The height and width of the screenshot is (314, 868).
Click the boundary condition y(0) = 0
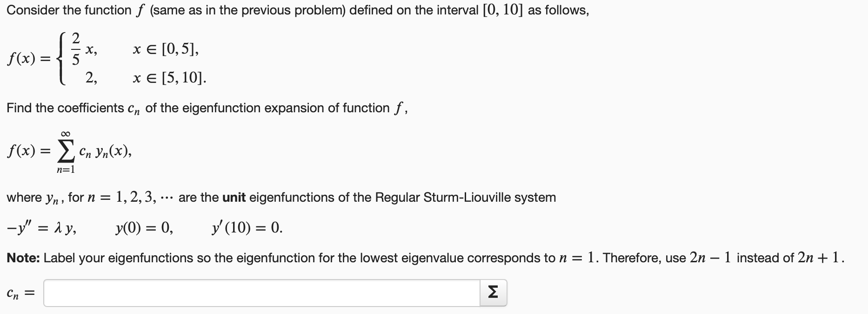click(145, 227)
